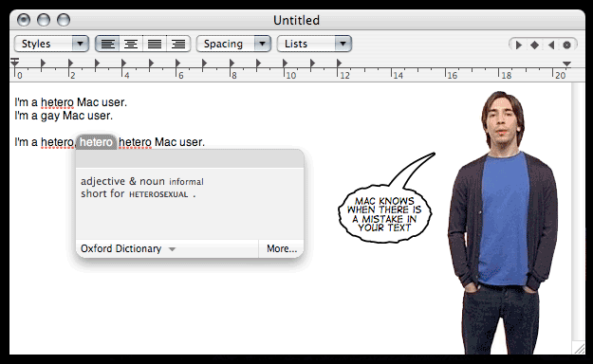This screenshot has width=593, height=364.
Task: Click the left indent marker at ruler zero
Action: coord(15,62)
